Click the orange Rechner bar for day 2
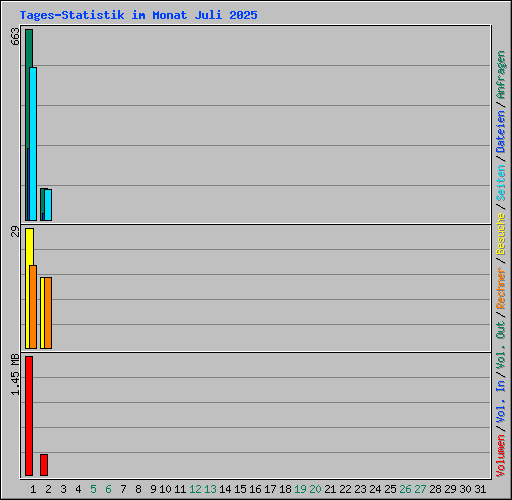 48,313
